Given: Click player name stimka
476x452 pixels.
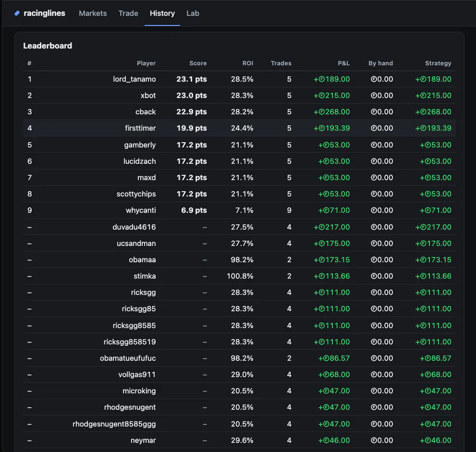Looking at the screenshot, I should 145,276.
